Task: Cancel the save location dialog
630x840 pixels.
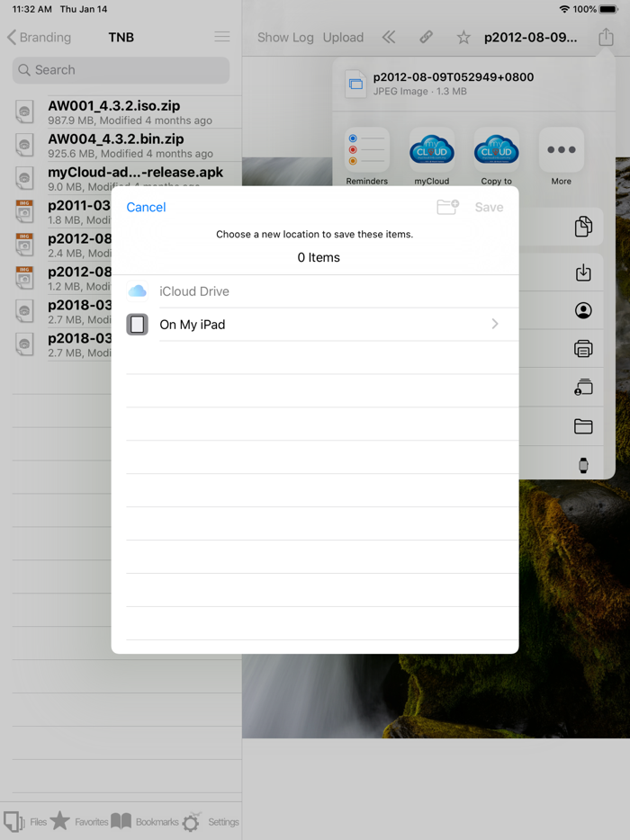Action: (146, 207)
